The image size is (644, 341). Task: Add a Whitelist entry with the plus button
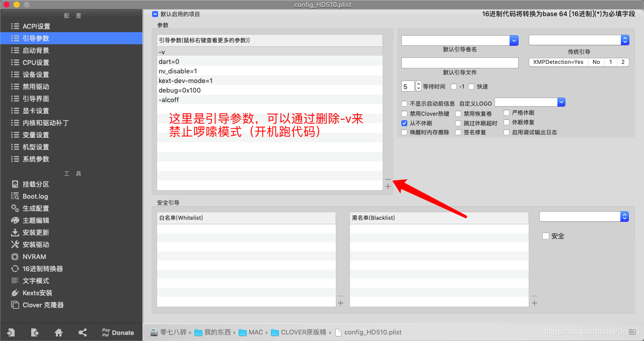pos(340,303)
